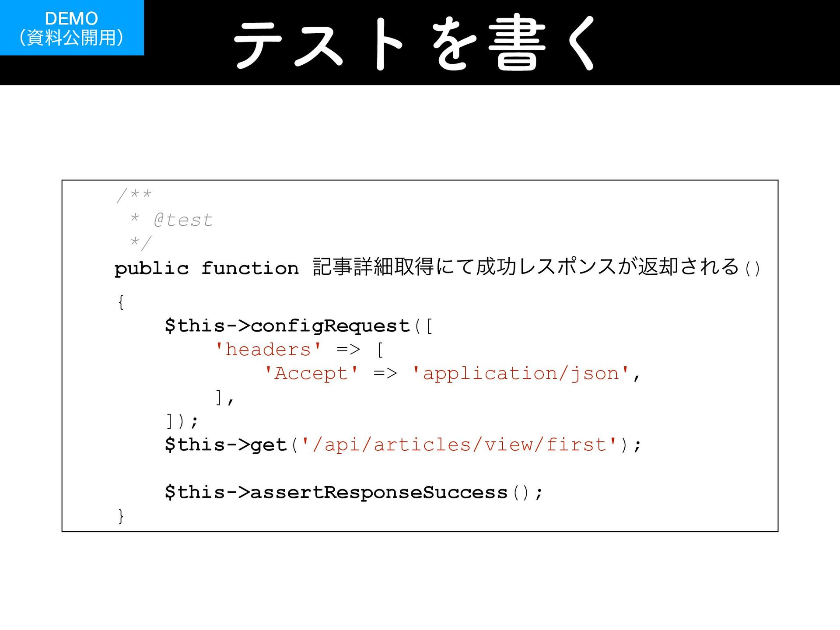
Task: Click the 'public' keyword
Action: (x=151, y=268)
